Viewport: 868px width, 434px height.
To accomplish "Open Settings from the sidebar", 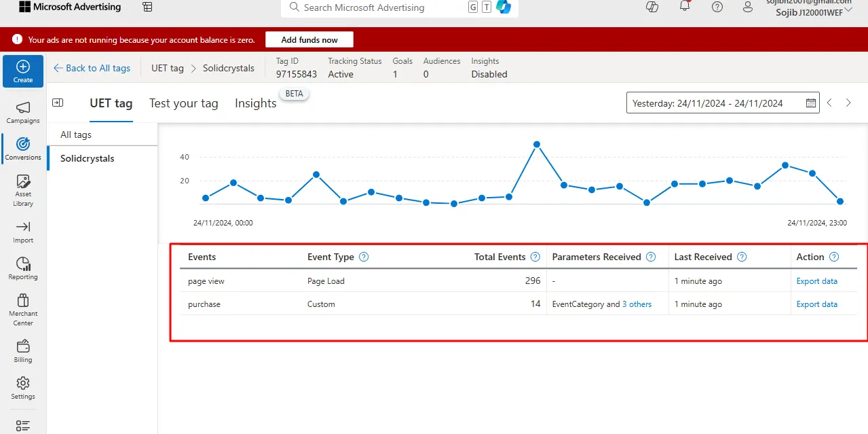I will click(23, 388).
